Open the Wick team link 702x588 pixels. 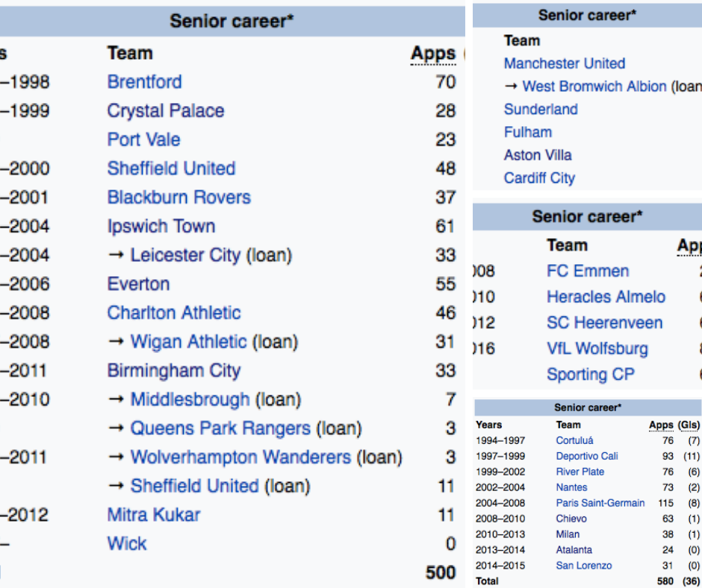click(127, 544)
